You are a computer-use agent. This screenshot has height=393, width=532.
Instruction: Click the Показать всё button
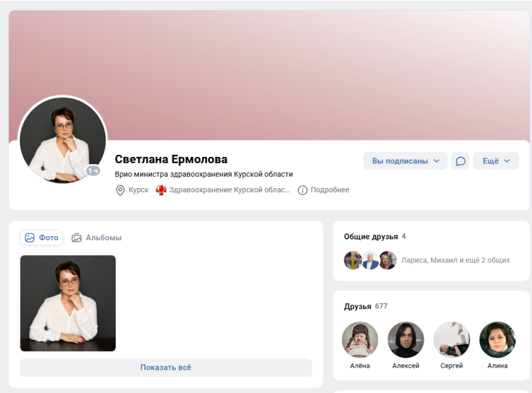[166, 367]
